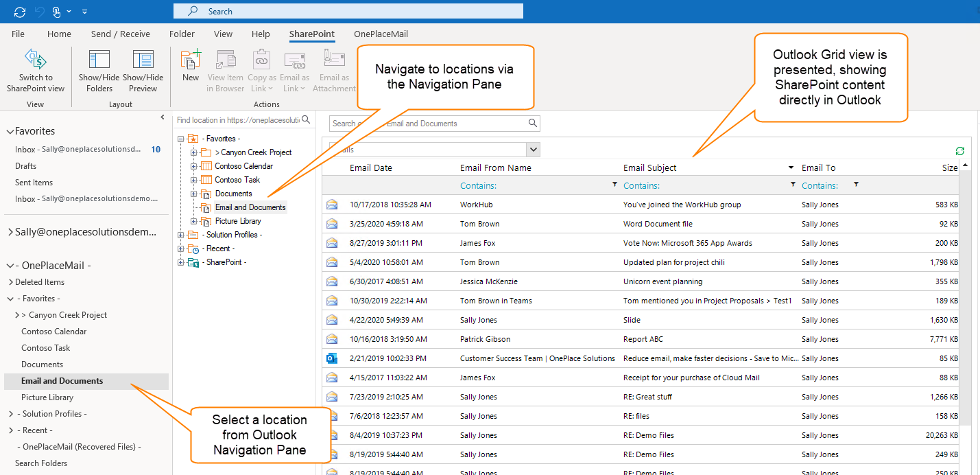Click the content search magnifier icon

[x=532, y=124]
